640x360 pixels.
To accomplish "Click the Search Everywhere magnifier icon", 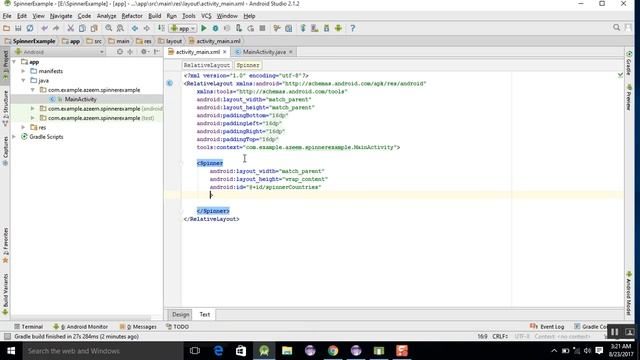I will 616,28.
